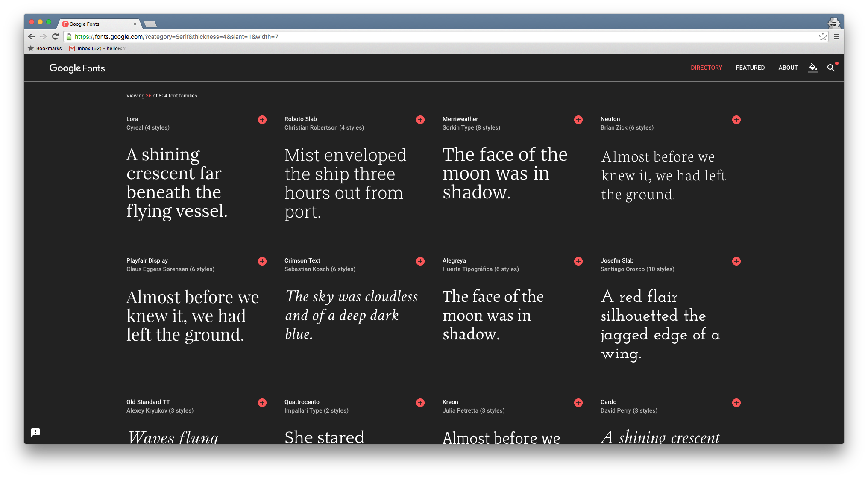Click the secure padlock icon
Screen dimensions: 868x478
[x=69, y=37]
